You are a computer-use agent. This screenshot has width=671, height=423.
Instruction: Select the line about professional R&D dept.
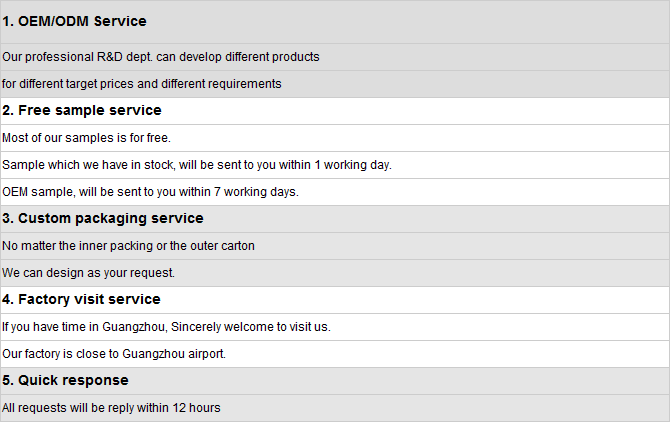click(160, 57)
